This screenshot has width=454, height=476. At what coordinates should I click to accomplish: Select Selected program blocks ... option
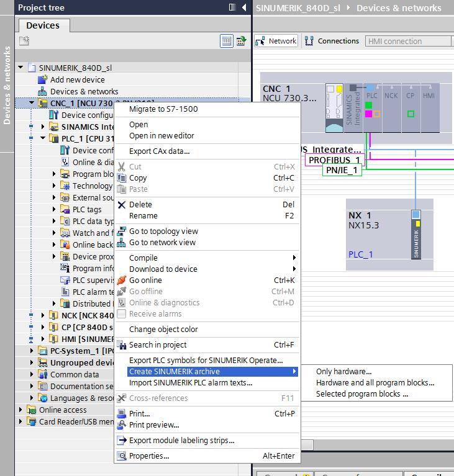[x=362, y=394]
